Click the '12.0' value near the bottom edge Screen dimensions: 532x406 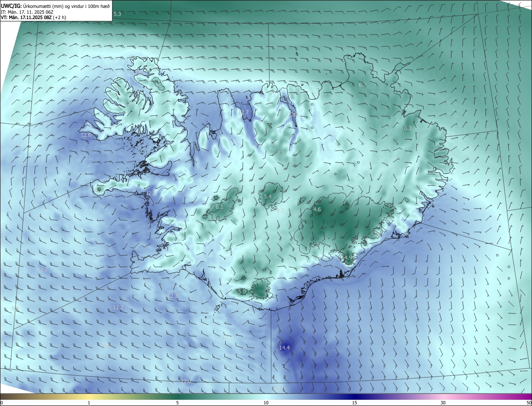click(x=186, y=381)
